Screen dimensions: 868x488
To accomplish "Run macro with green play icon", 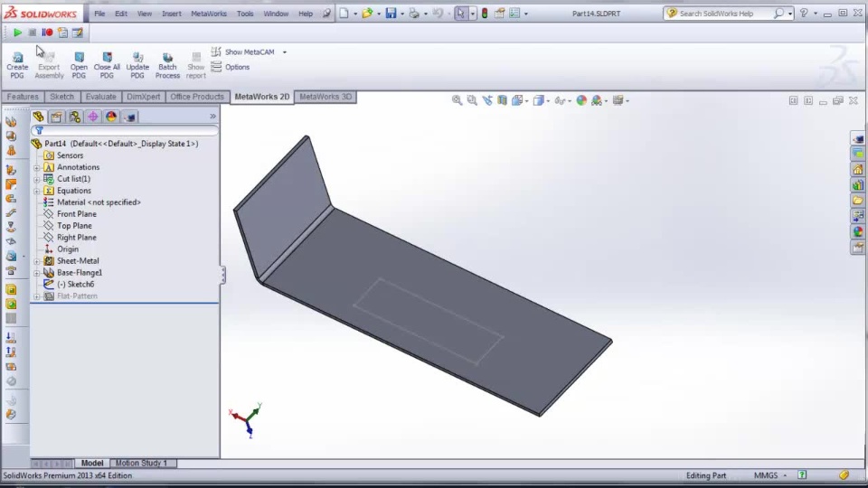I will coord(17,33).
